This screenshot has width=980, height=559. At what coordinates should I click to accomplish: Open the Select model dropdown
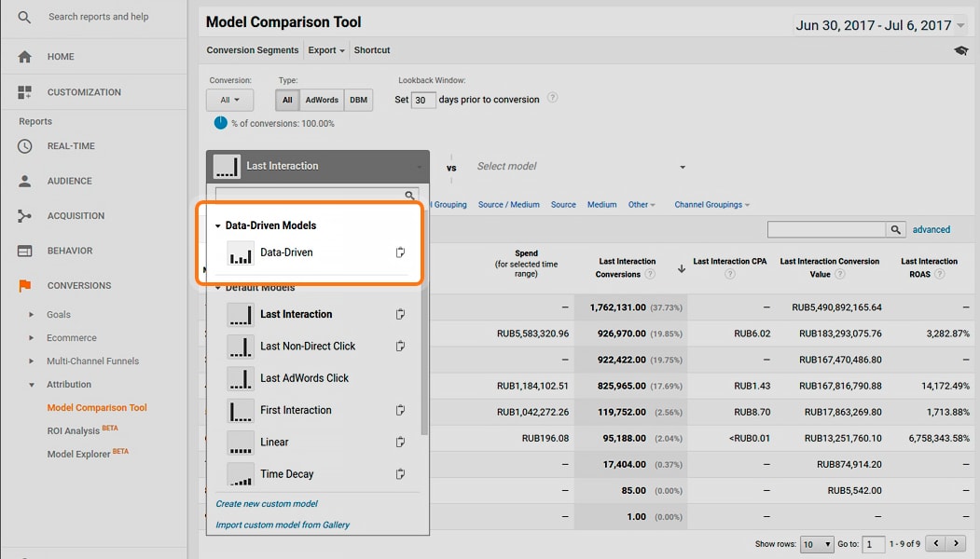pos(580,167)
